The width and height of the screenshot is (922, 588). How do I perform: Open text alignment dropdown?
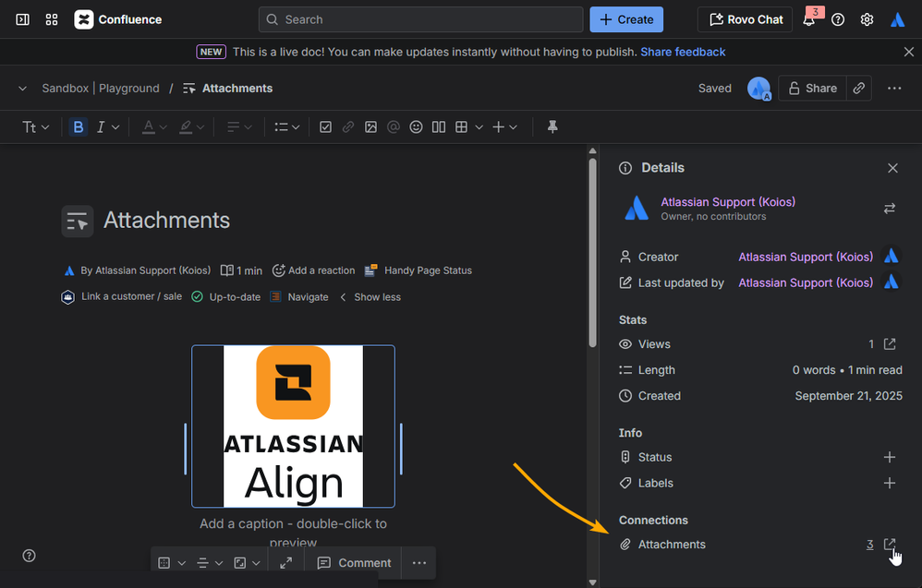click(x=239, y=126)
